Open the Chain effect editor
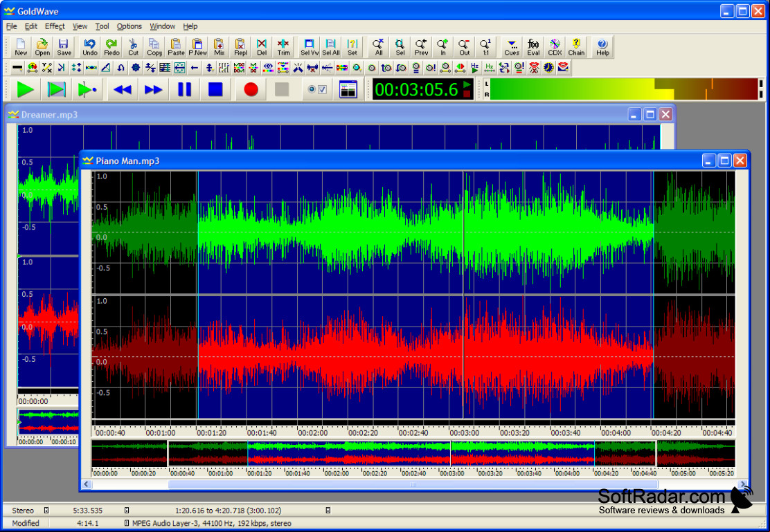The width and height of the screenshot is (770, 532). [577, 46]
